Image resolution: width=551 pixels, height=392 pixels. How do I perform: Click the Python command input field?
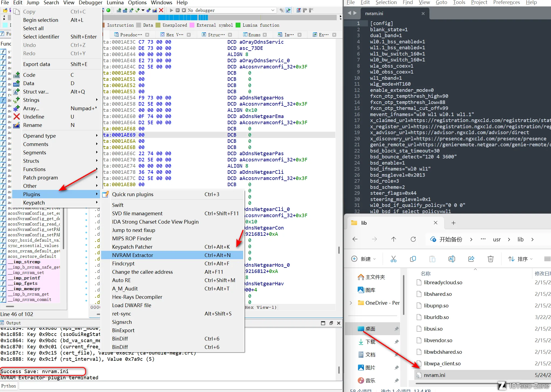click(x=180, y=386)
